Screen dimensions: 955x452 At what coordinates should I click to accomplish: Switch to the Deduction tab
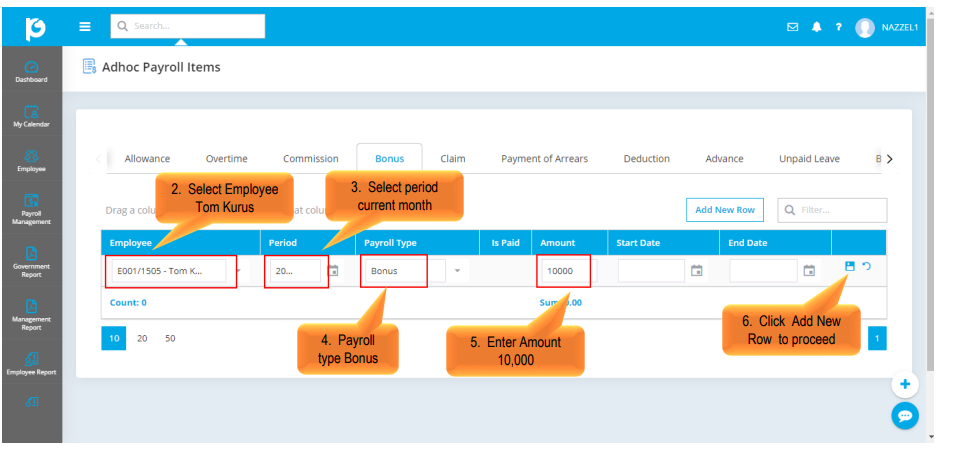pos(646,159)
